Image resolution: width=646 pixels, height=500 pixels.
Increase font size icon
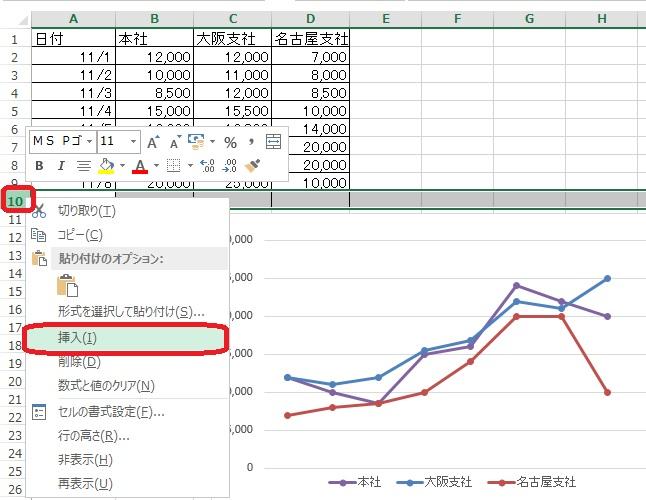[x=153, y=142]
